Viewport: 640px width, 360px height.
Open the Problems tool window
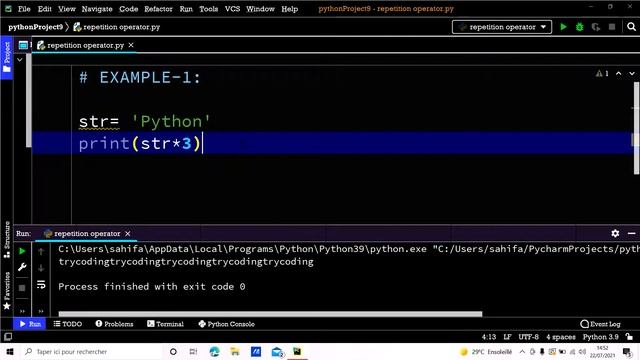pyautogui.click(x=114, y=324)
